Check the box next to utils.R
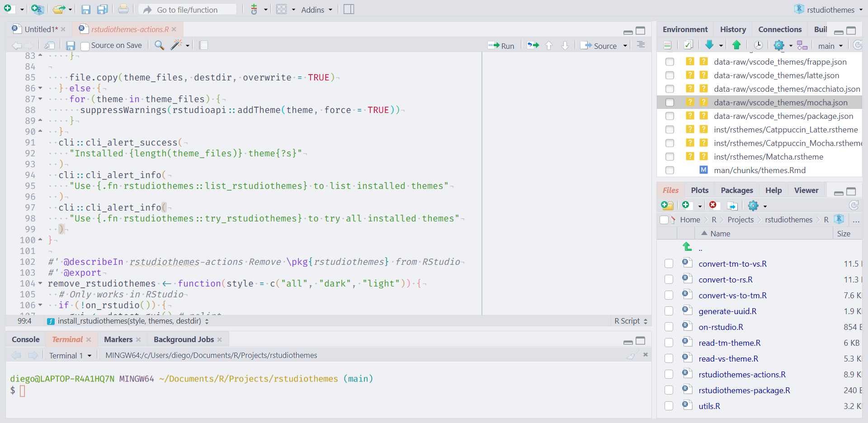This screenshot has height=423, width=868. pyautogui.click(x=669, y=406)
